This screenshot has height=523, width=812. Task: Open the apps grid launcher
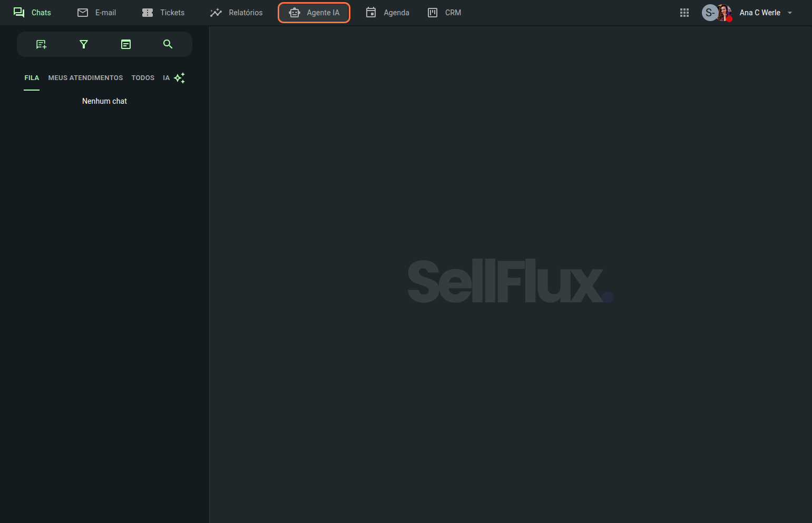pos(684,13)
